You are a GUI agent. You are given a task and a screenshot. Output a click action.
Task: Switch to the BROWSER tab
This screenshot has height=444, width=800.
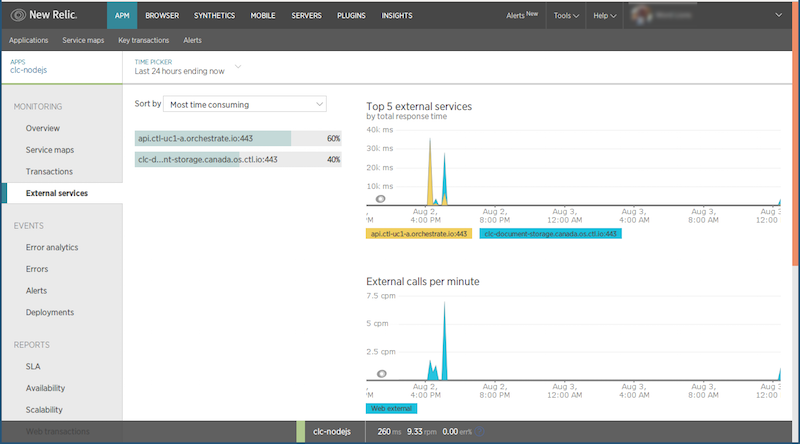[162, 15]
